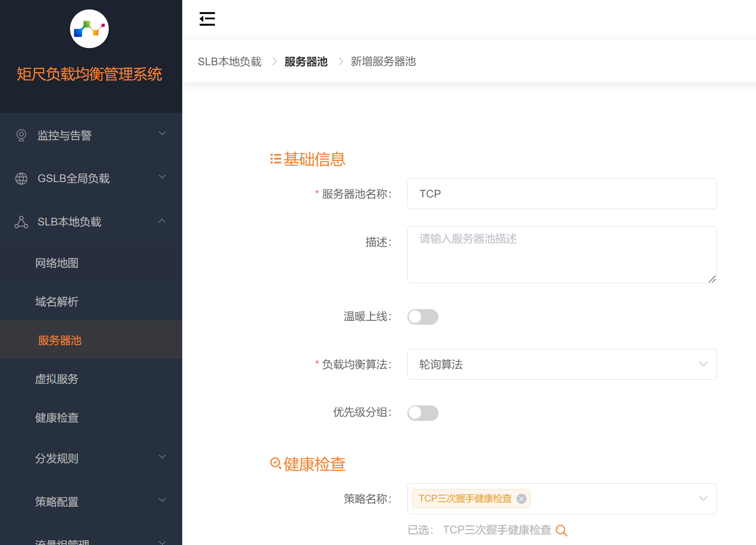Click the 服务器池 breadcrumb link

(x=306, y=62)
